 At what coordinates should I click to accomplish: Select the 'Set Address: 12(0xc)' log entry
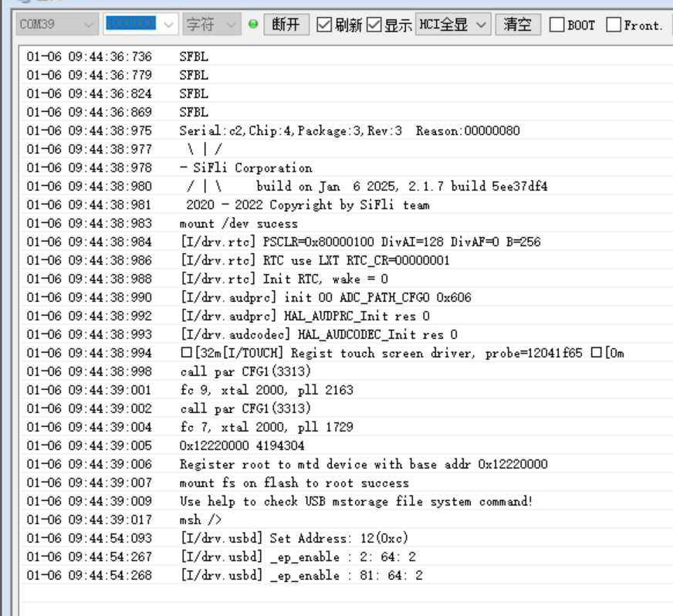[302, 538]
